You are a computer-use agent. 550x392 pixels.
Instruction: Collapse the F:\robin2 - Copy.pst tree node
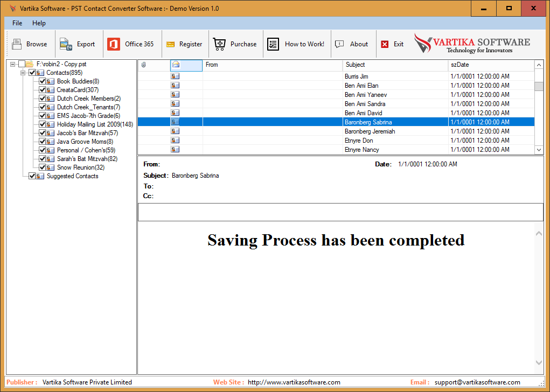click(12, 64)
